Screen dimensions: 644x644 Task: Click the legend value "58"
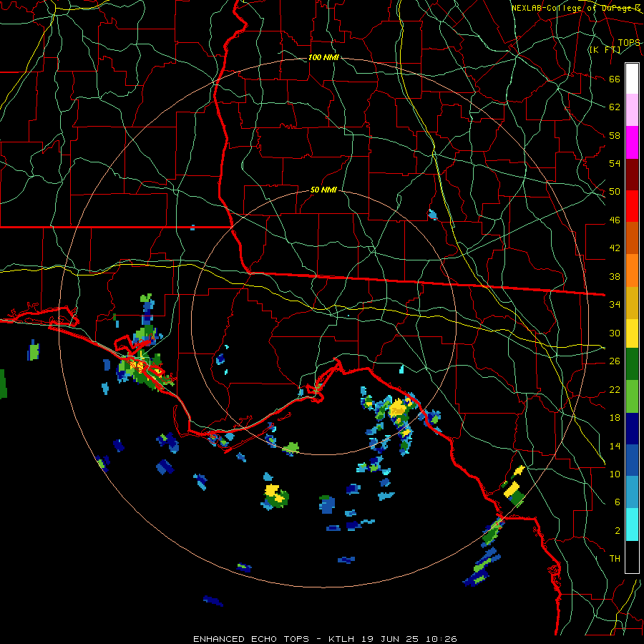pyautogui.click(x=615, y=135)
